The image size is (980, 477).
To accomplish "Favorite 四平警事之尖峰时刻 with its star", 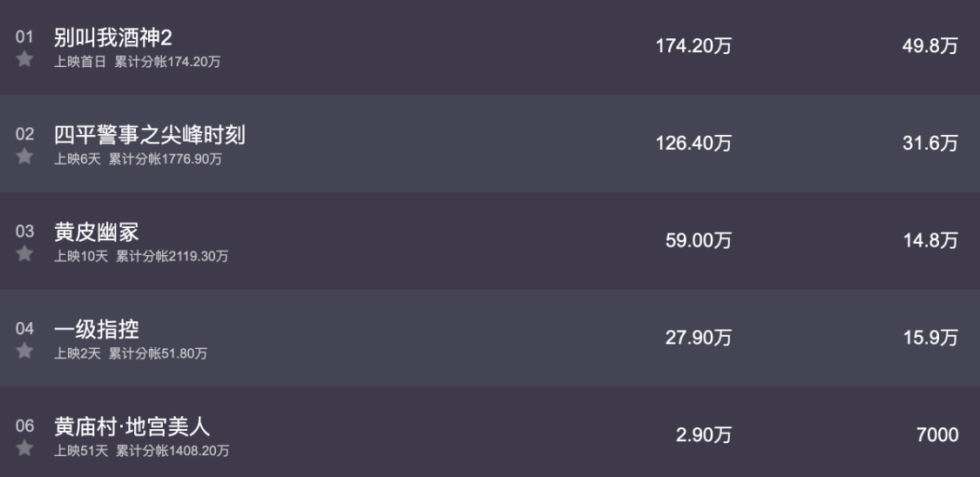I will click(24, 157).
